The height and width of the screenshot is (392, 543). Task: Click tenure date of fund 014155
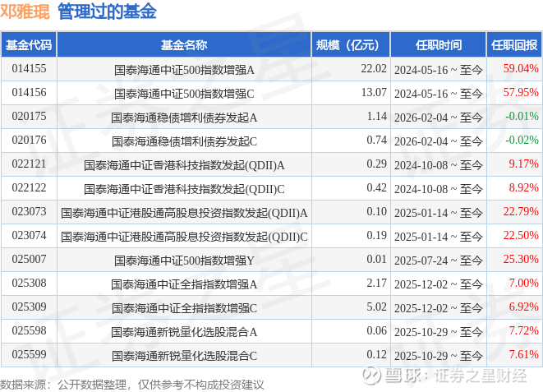coord(438,70)
